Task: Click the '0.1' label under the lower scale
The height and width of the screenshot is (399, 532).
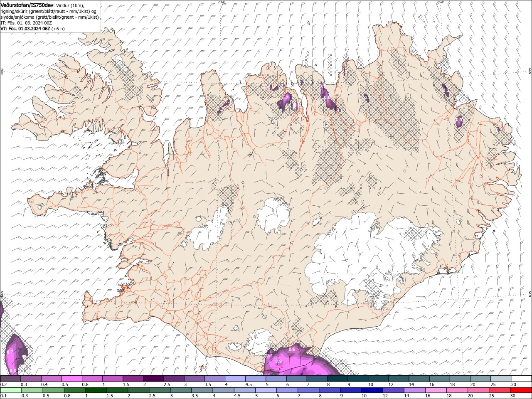Action: point(4,396)
